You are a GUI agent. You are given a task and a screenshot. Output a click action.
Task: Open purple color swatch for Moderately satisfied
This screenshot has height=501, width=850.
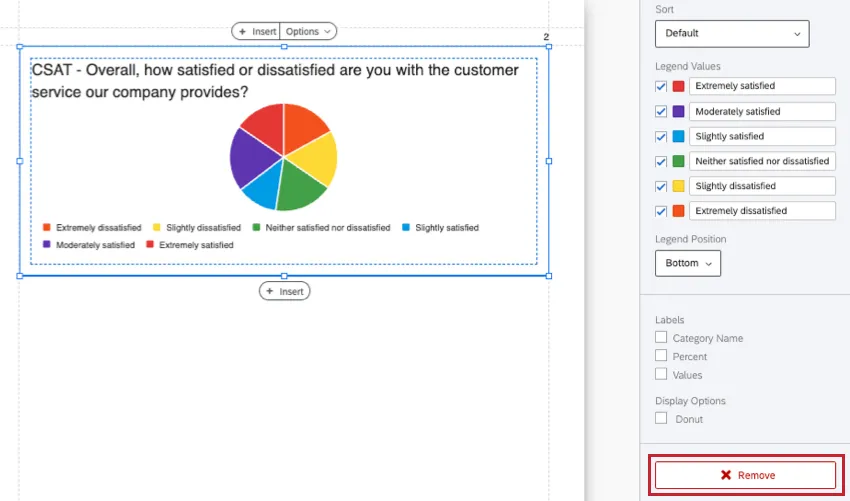click(x=678, y=111)
